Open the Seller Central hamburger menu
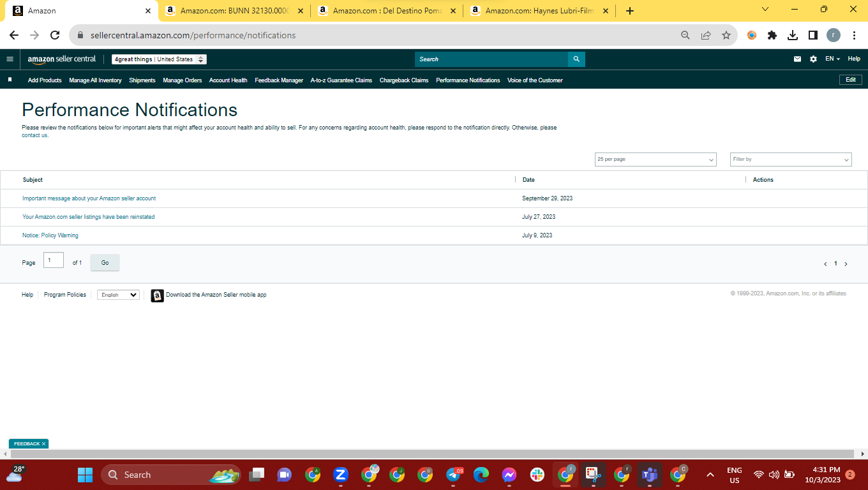868x490 pixels. (10, 59)
